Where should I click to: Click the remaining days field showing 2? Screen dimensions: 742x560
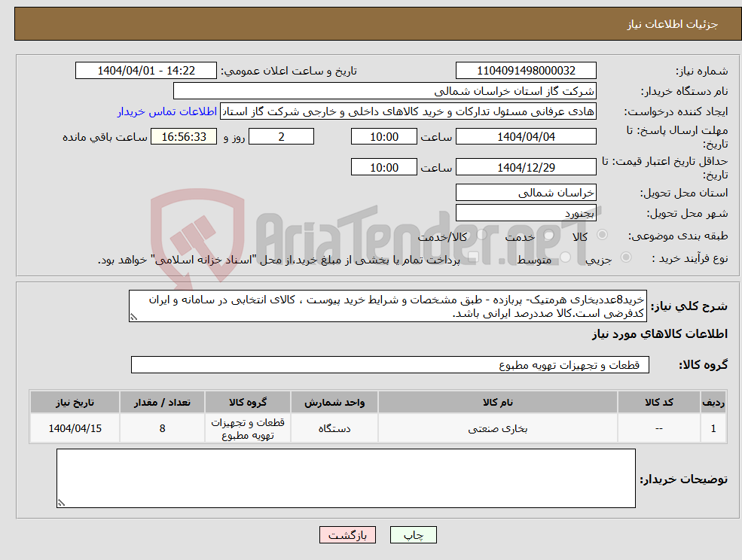click(281, 137)
